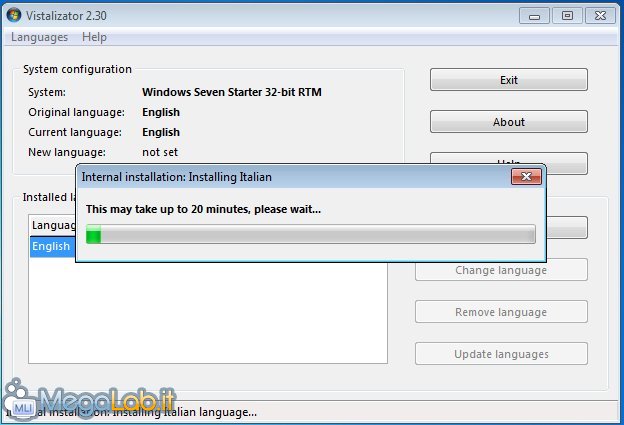Click the English value beside Original language
This screenshot has height=425, width=624.
click(161, 112)
